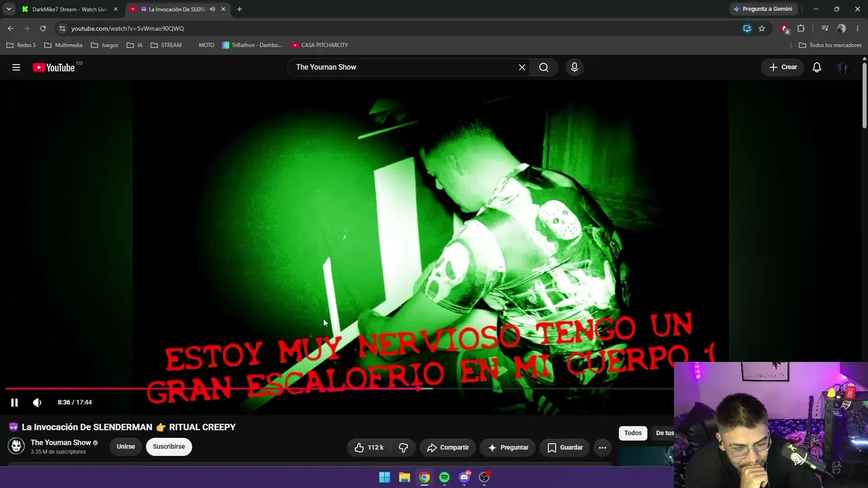Mute the video volume
Image resolution: width=868 pixels, height=488 pixels.
coord(37,403)
